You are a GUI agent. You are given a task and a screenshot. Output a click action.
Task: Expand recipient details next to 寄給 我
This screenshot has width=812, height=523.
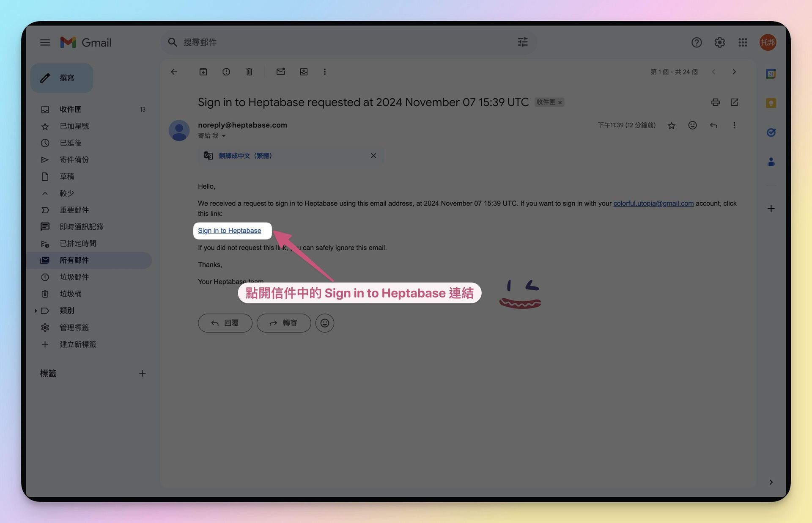coord(224,136)
